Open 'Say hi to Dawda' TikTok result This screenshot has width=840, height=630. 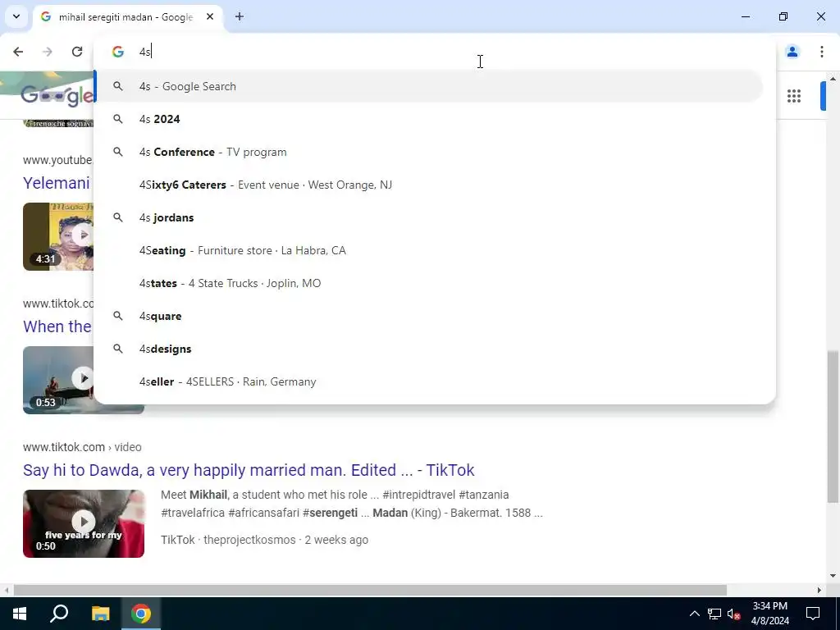(x=249, y=470)
